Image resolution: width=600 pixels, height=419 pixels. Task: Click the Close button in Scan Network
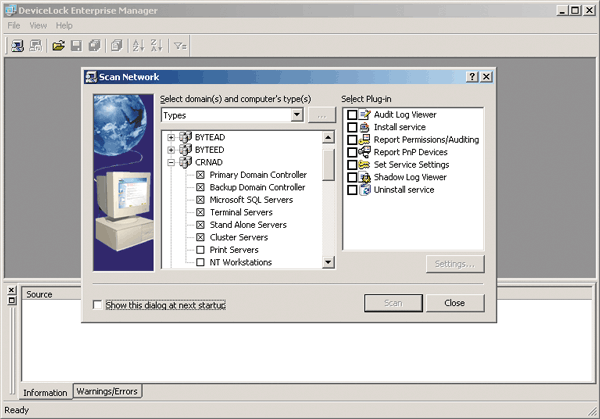click(454, 303)
